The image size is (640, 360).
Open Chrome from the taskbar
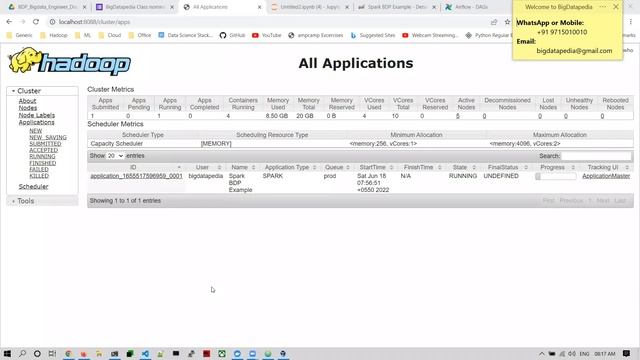(x=68, y=353)
